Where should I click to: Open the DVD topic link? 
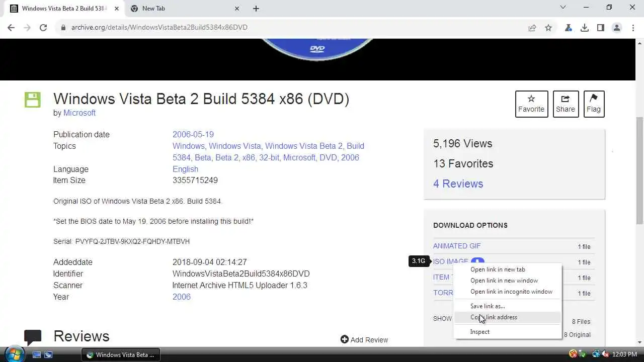click(327, 157)
